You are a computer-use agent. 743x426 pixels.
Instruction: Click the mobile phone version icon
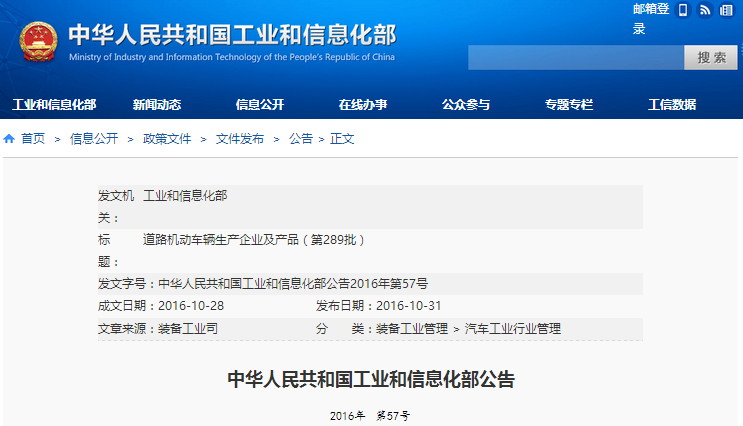pyautogui.click(x=683, y=10)
